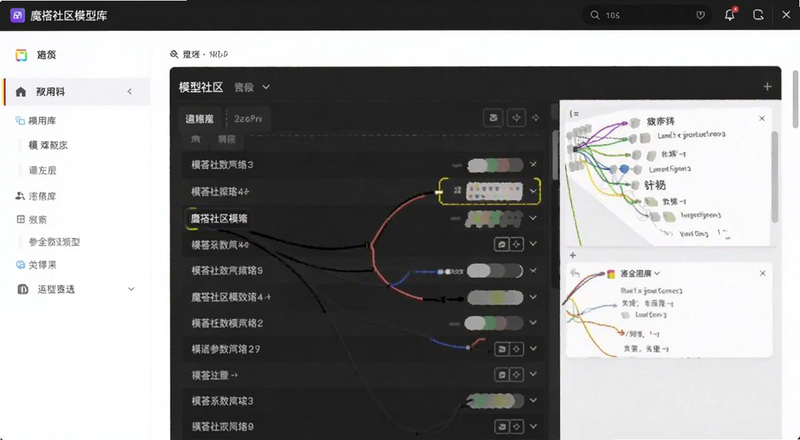Screen dimensions: 800x440
Task: Close the lower graph card
Action: click(x=762, y=273)
